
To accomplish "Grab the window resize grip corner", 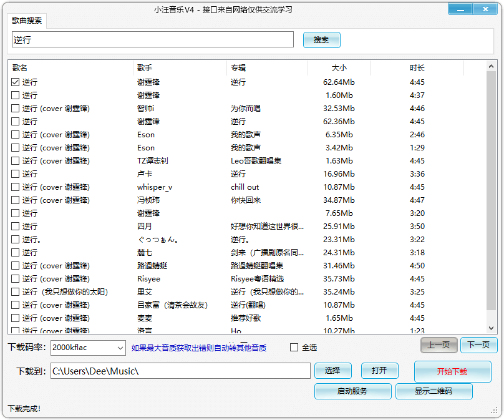I will pos(494,411).
